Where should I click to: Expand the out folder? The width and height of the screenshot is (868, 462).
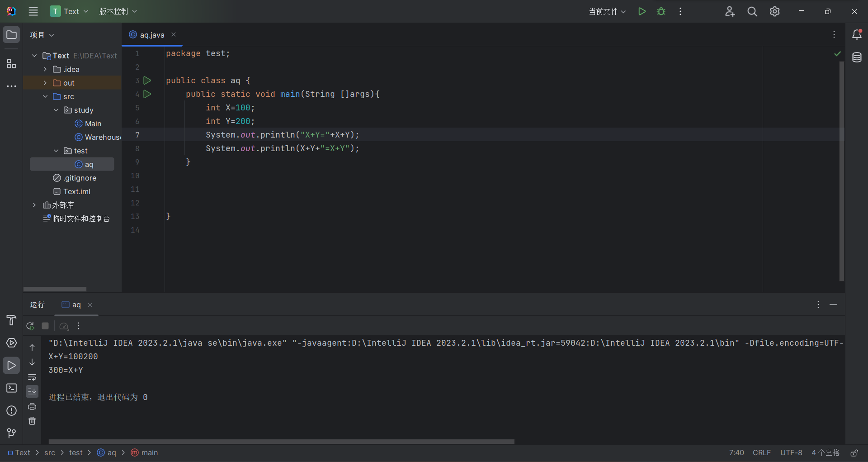click(x=45, y=83)
